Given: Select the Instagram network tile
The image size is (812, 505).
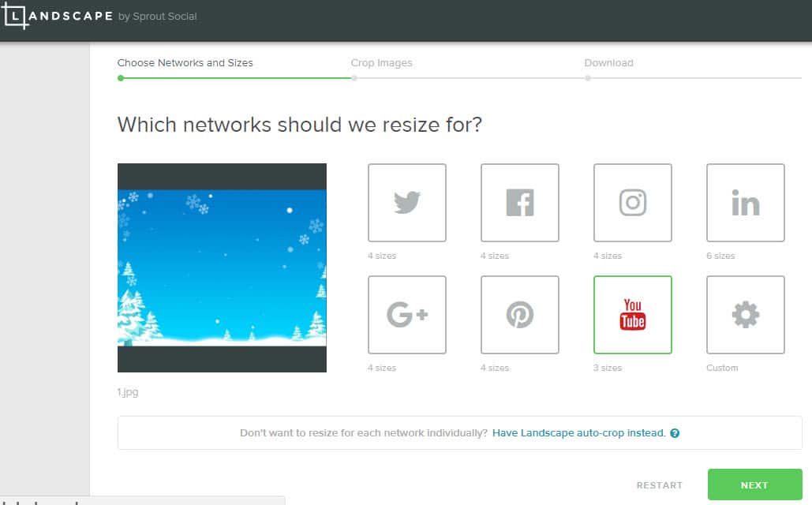Looking at the screenshot, I should (633, 203).
